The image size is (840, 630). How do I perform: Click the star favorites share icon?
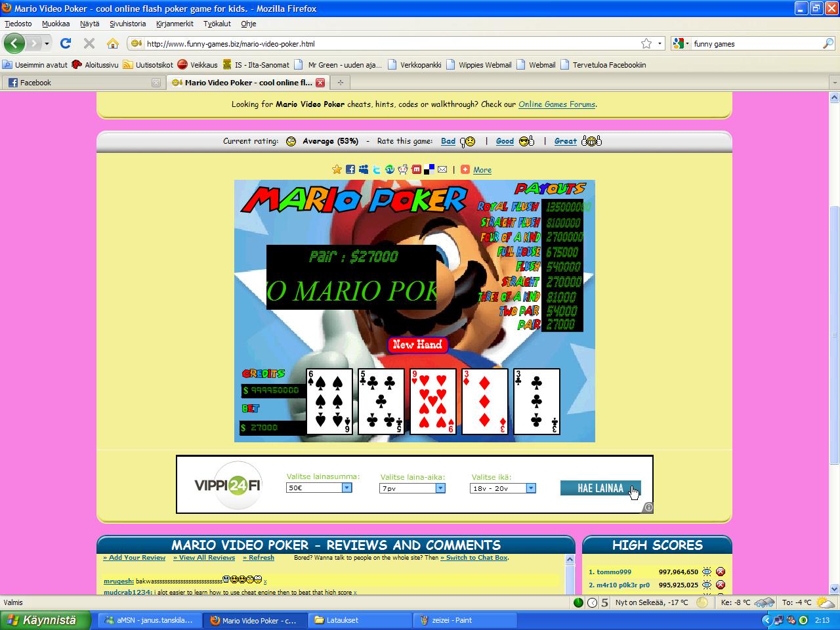pyautogui.click(x=337, y=169)
